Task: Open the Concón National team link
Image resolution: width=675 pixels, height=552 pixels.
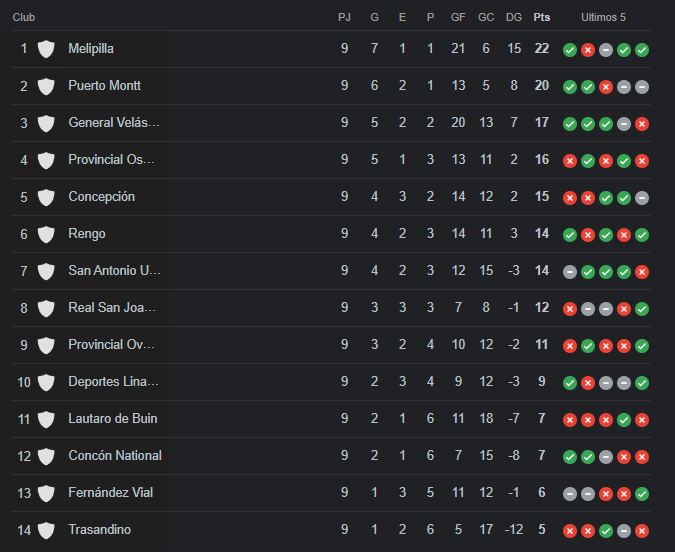Action: [115, 456]
